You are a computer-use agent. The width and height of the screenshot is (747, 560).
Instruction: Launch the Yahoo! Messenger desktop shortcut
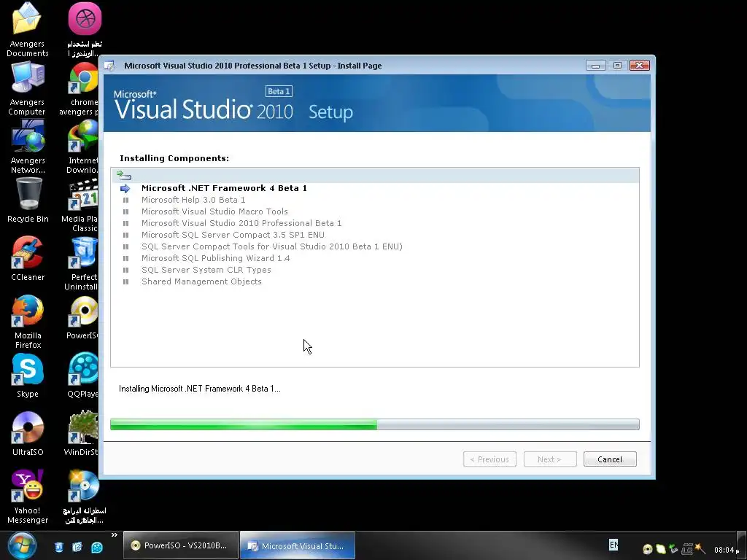tap(28, 497)
